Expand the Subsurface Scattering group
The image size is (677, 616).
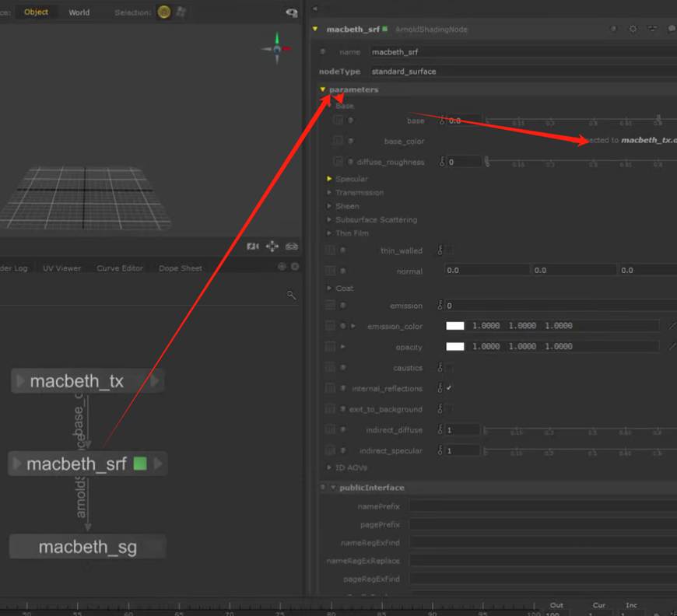coord(329,220)
